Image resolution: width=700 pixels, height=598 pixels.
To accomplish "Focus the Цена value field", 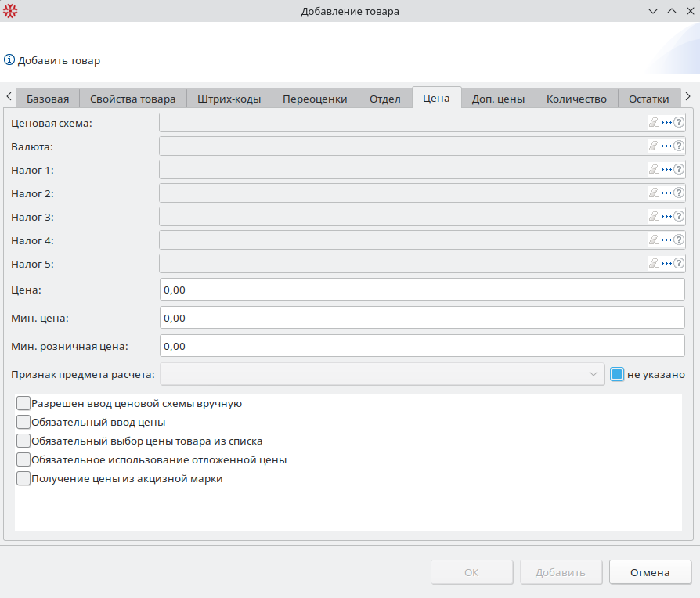I will 422,290.
